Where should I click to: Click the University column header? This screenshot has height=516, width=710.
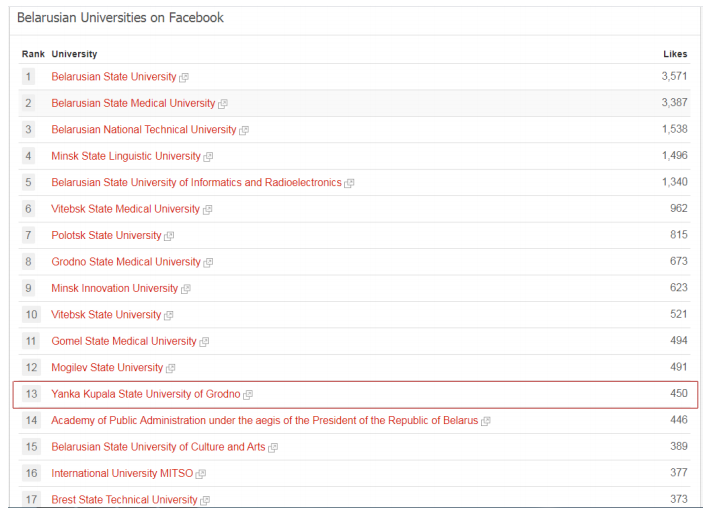(x=74, y=54)
